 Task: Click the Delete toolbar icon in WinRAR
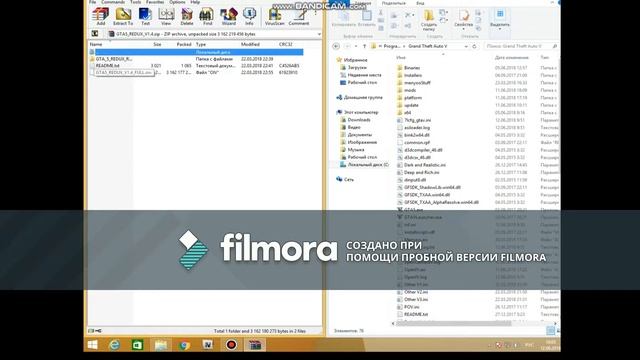tap(187, 17)
